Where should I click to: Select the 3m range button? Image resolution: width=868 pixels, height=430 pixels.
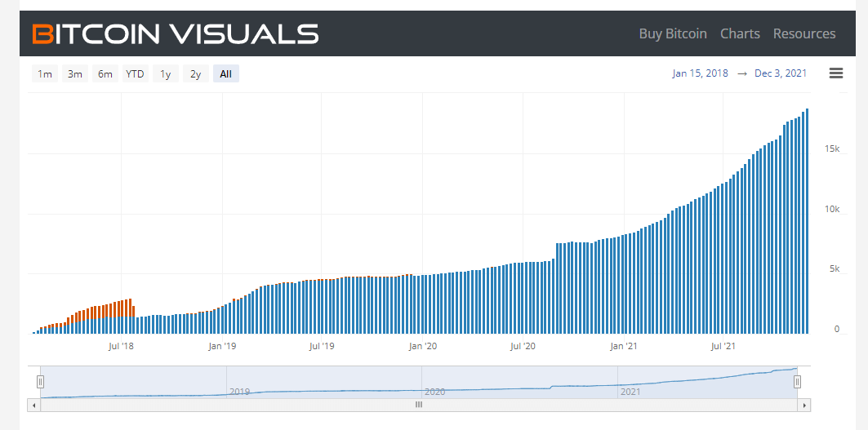75,73
